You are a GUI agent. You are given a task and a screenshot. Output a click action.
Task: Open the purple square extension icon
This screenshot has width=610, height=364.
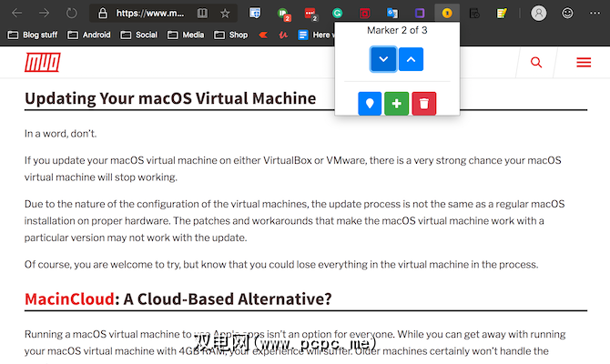(x=420, y=14)
